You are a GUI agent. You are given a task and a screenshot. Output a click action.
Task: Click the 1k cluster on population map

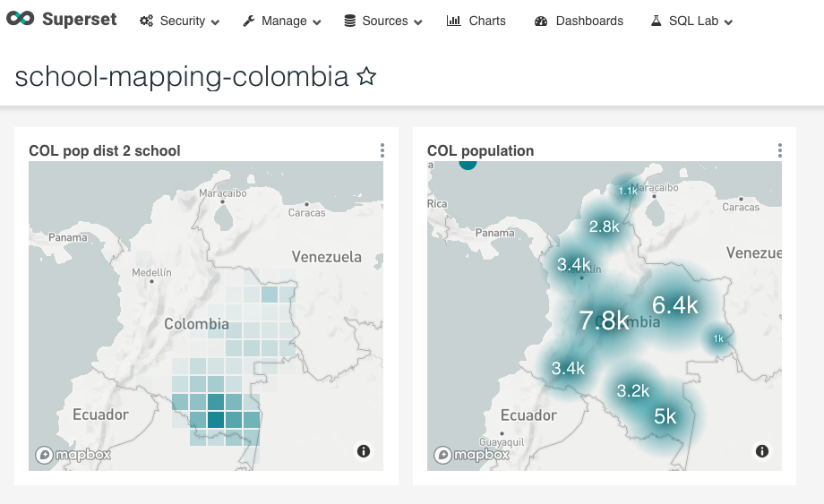coord(718,338)
